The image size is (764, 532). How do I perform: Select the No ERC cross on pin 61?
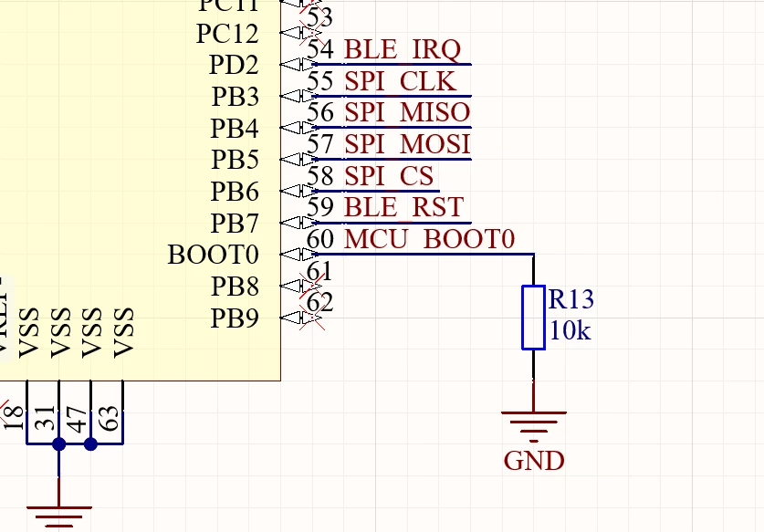click(311, 286)
